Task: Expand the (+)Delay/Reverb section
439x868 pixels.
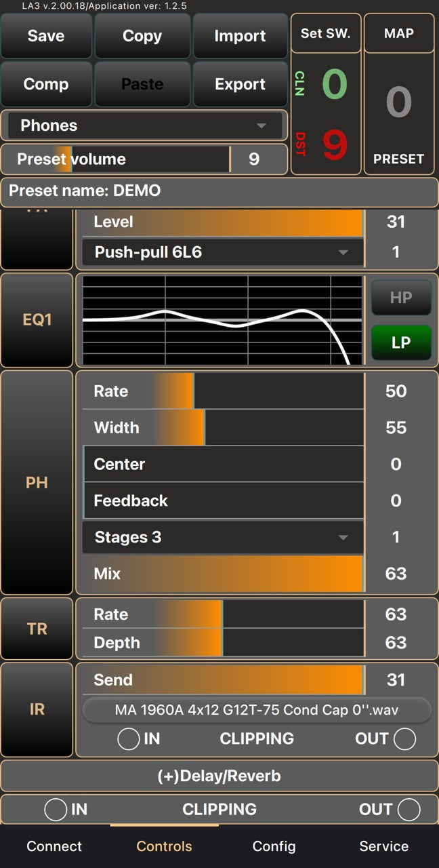Action: pyautogui.click(x=219, y=776)
